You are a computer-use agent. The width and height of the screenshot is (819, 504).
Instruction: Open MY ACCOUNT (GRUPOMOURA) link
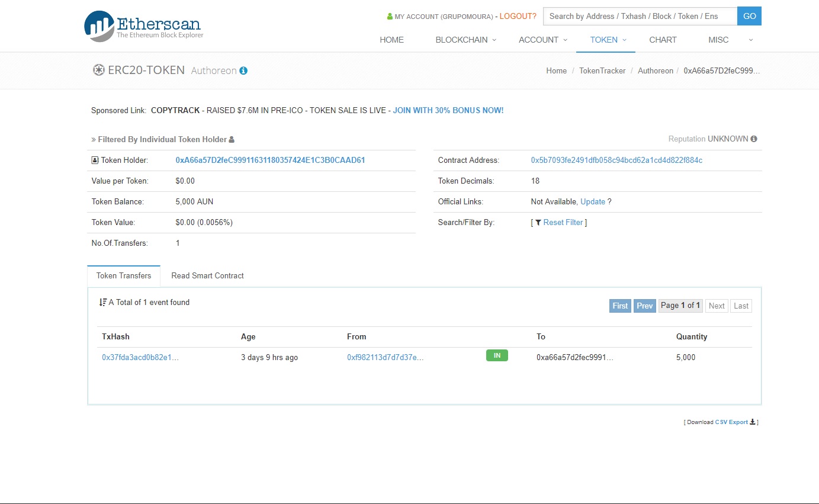[444, 17]
